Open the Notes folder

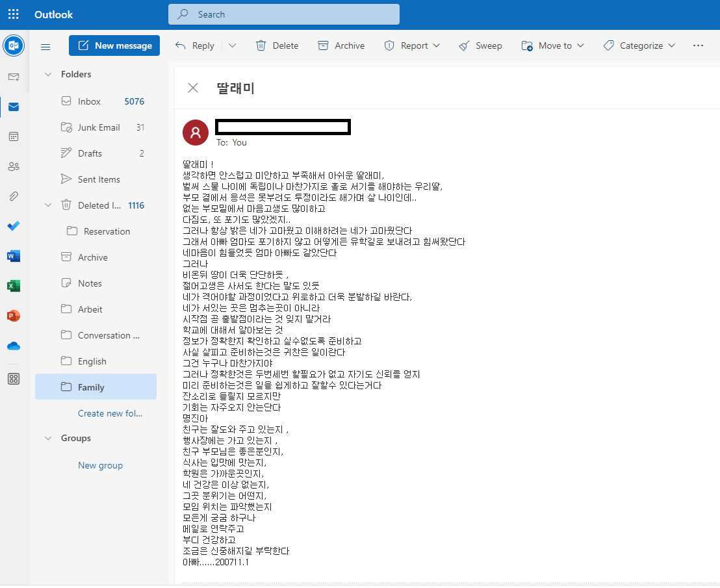96,283
